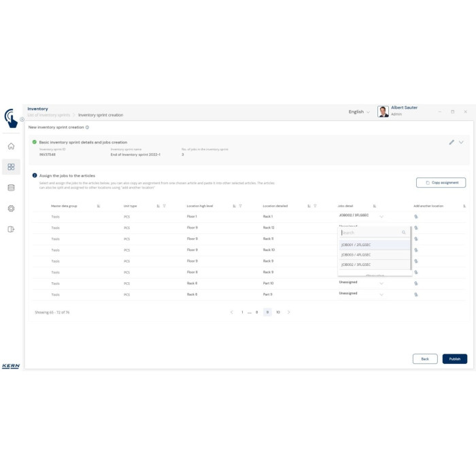Go to next page of table
Viewport: 476px width, 476px height.
[x=289, y=312]
